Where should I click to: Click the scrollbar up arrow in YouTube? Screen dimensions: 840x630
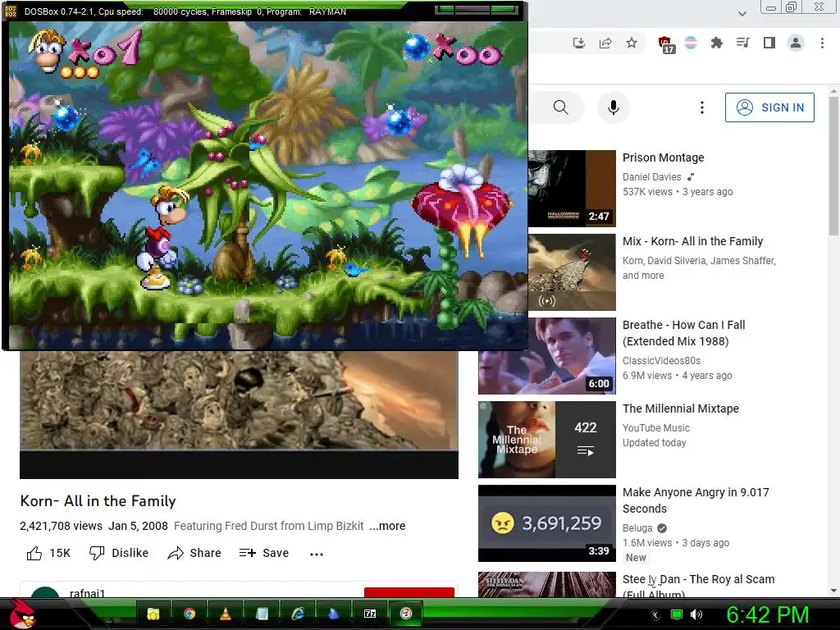coord(833,90)
